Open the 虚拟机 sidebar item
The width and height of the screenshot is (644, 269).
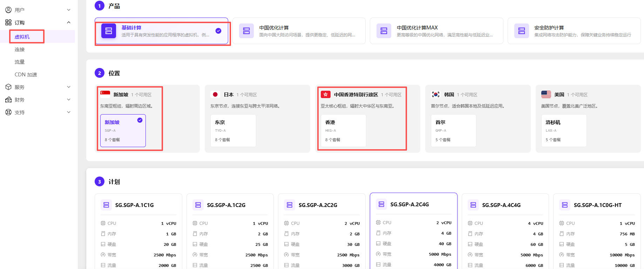pos(38,36)
